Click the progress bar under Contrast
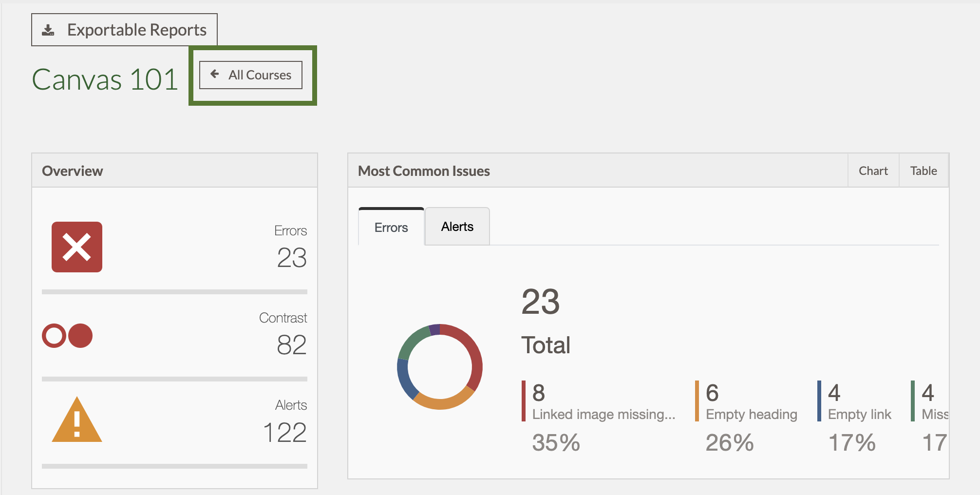Image resolution: width=980 pixels, height=495 pixels. click(174, 379)
